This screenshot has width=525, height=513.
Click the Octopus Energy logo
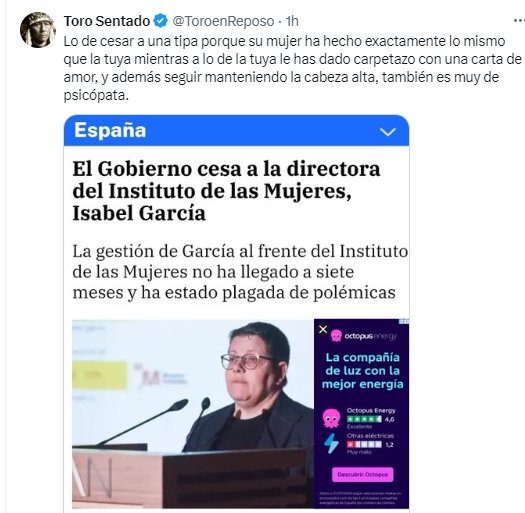[364, 336]
